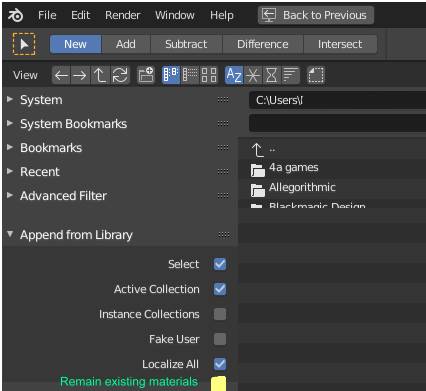
Task: Click the Blender logo icon
Action: coord(15,15)
